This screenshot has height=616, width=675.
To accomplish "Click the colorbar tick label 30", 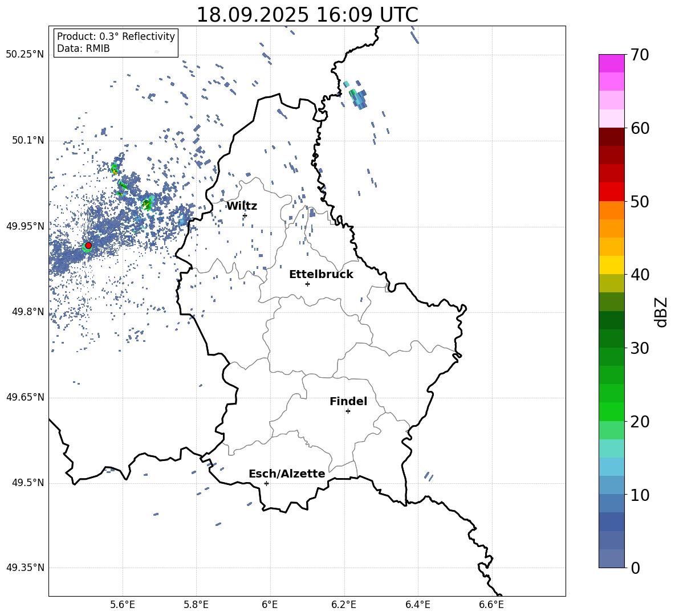I will [640, 348].
